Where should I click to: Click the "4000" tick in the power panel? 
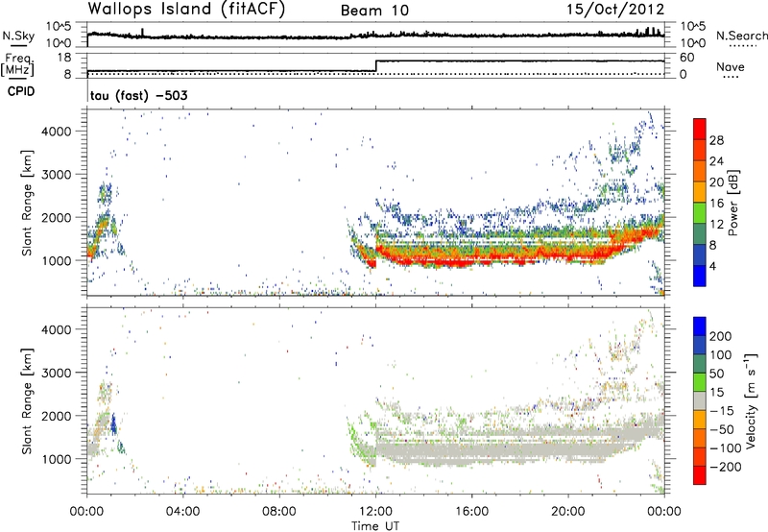56,132
